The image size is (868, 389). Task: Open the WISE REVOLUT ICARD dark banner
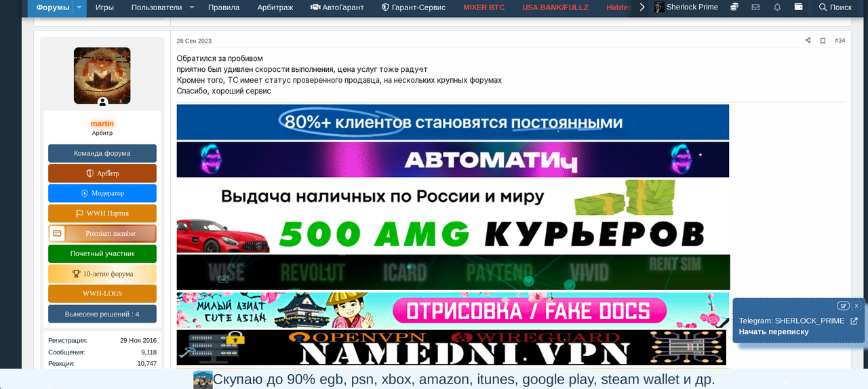coord(453,272)
